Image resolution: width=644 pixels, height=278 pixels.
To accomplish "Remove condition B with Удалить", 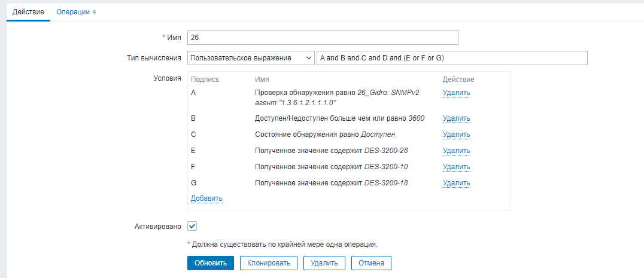I will point(456,118).
